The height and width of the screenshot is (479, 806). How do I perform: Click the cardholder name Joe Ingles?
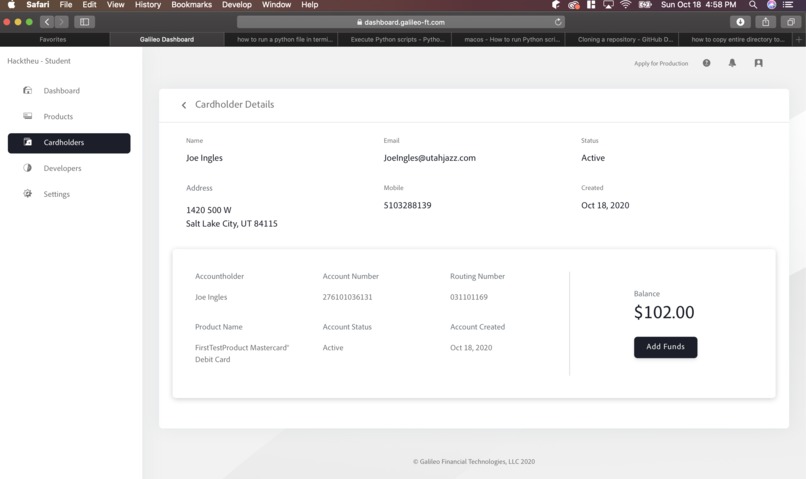point(204,158)
